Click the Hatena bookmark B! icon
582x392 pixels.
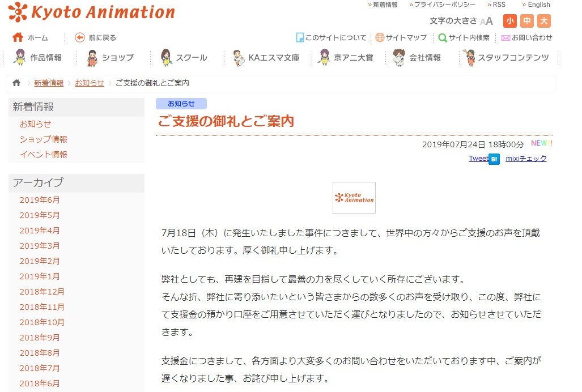494,159
